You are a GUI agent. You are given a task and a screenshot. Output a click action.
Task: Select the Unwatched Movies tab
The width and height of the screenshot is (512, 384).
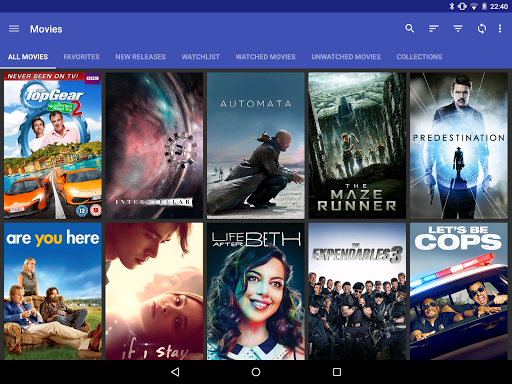(x=346, y=57)
